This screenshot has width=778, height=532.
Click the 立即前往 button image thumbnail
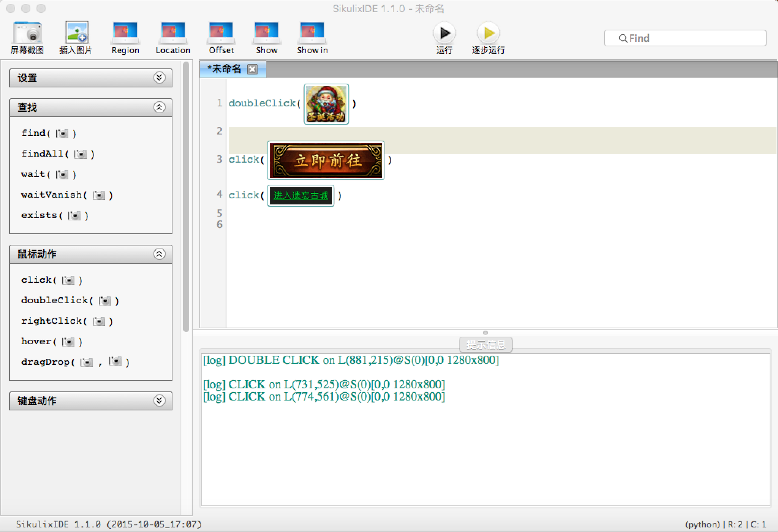click(x=326, y=160)
